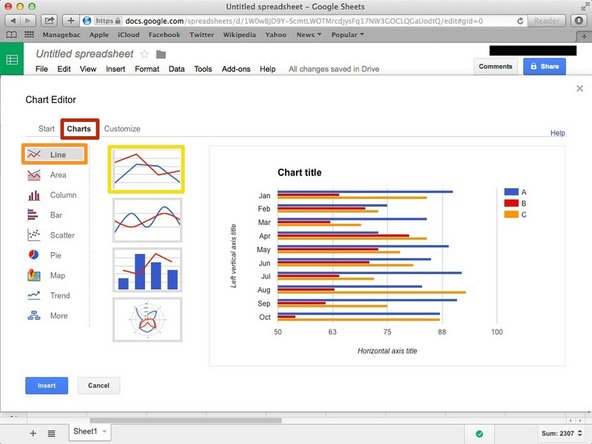
Task: Click the red legend swatch B
Action: point(511,203)
